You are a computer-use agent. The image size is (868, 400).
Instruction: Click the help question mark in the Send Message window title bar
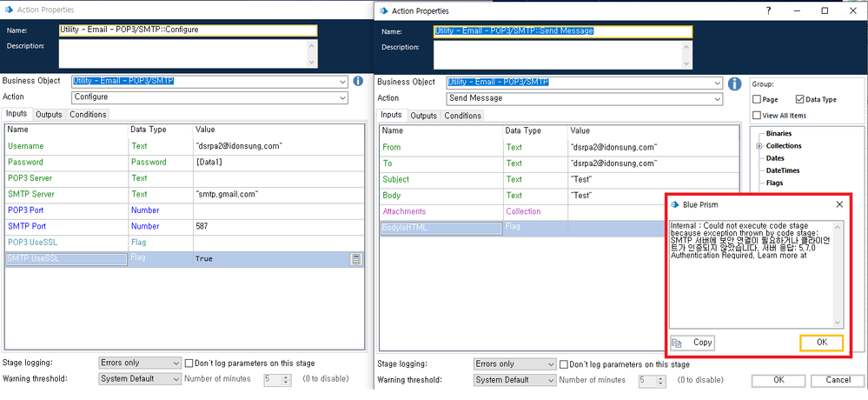click(768, 10)
